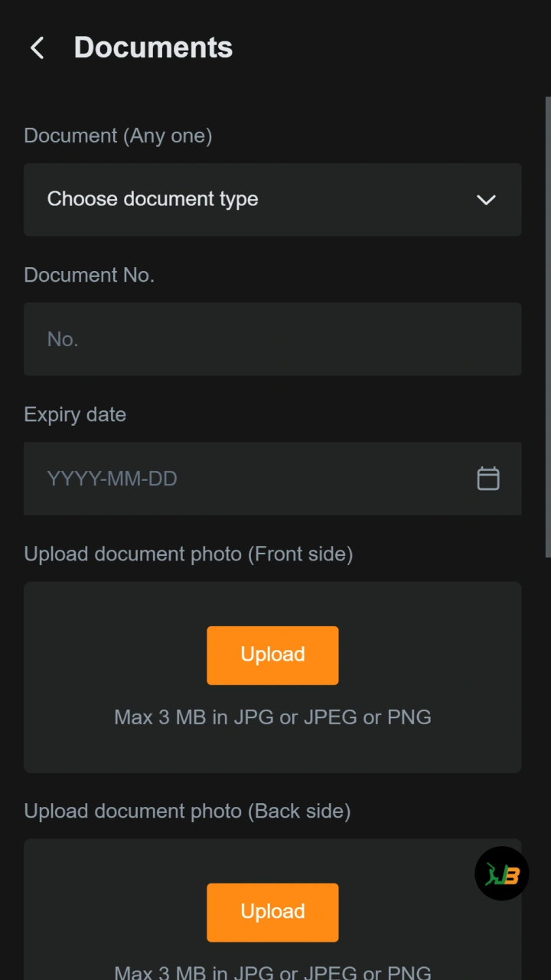Screen dimensions: 551x980
Task: Tap the floating JB logo bubble
Action: point(502,874)
